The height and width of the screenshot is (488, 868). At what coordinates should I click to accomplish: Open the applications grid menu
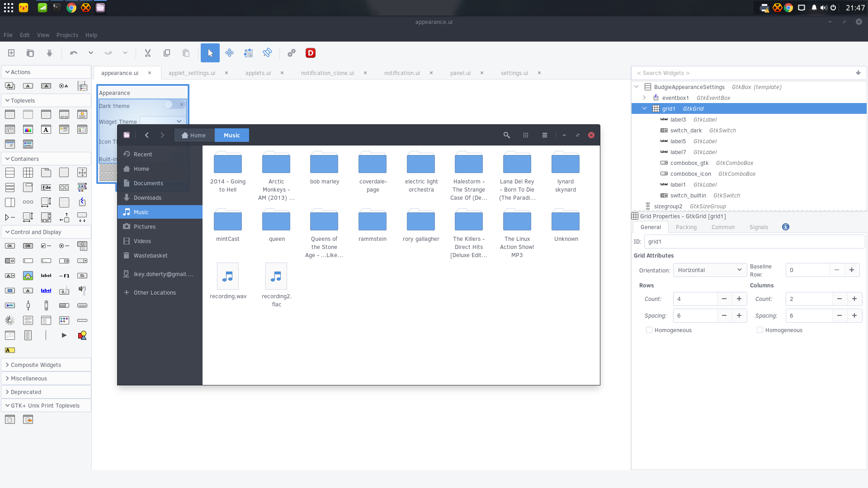(9, 8)
